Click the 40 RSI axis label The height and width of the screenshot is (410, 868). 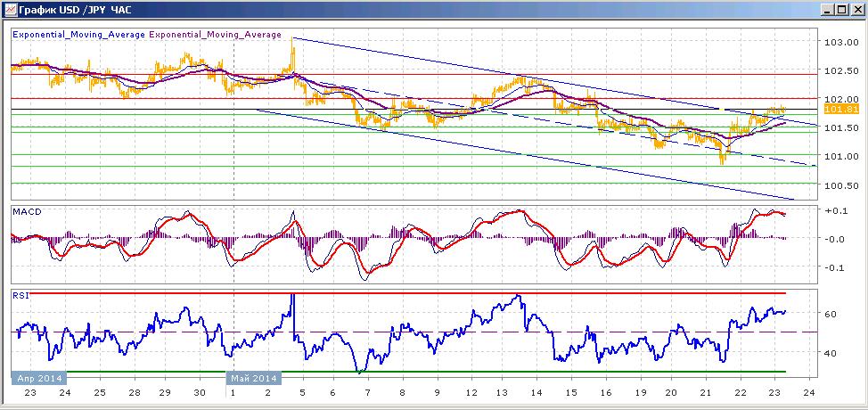click(830, 352)
